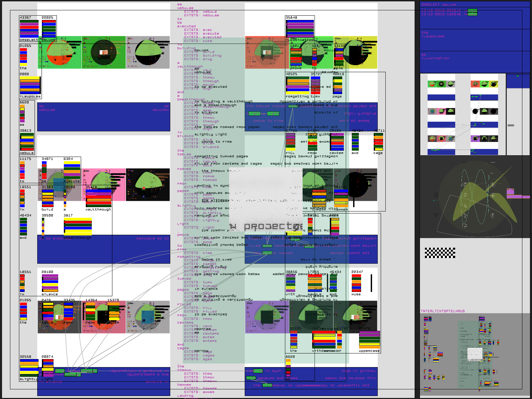
Task: Click the large 'a projected' text
Action: pyautogui.click(x=266, y=227)
